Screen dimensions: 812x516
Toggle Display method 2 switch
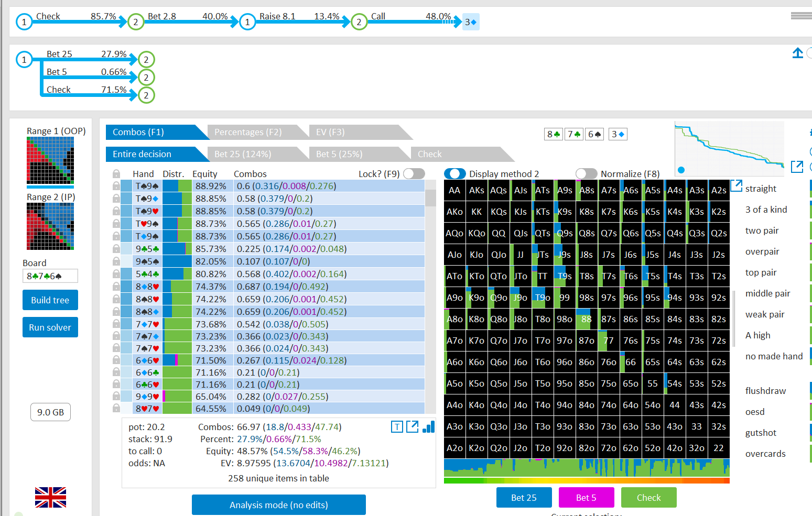(454, 173)
